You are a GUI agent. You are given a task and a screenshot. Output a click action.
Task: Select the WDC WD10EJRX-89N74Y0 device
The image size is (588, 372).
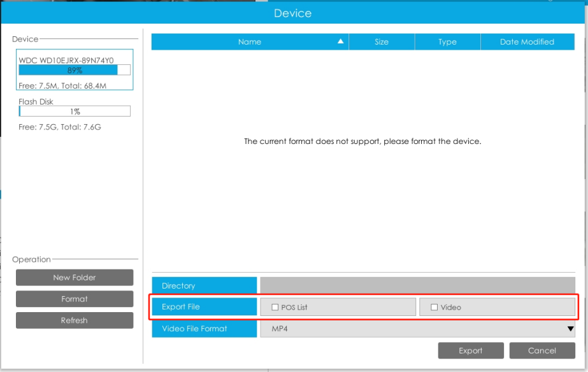coord(75,70)
